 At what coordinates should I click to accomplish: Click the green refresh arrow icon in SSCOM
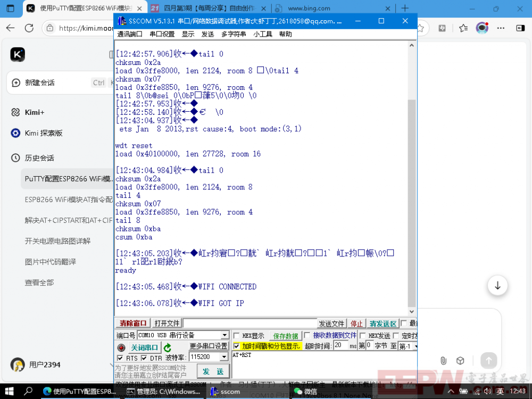click(167, 347)
